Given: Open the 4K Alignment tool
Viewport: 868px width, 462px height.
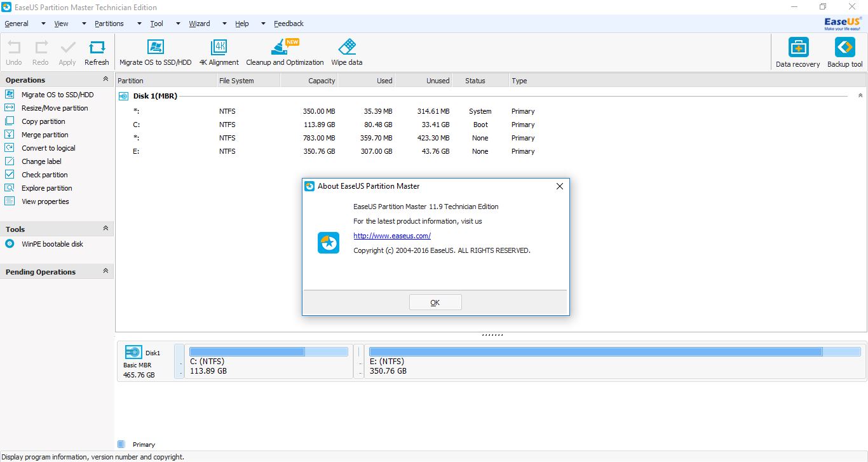Looking at the screenshot, I should (219, 53).
